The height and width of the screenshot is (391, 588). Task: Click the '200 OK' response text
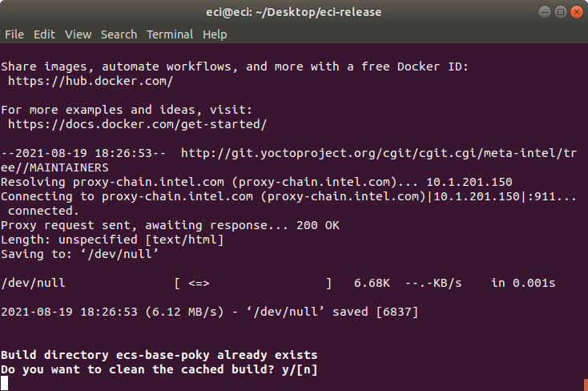coord(318,225)
